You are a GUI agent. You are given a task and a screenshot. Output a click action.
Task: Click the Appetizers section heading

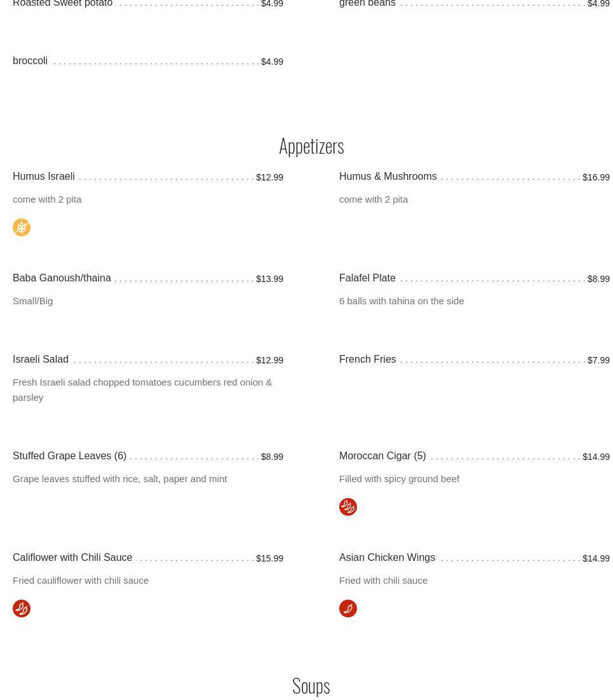tap(311, 147)
